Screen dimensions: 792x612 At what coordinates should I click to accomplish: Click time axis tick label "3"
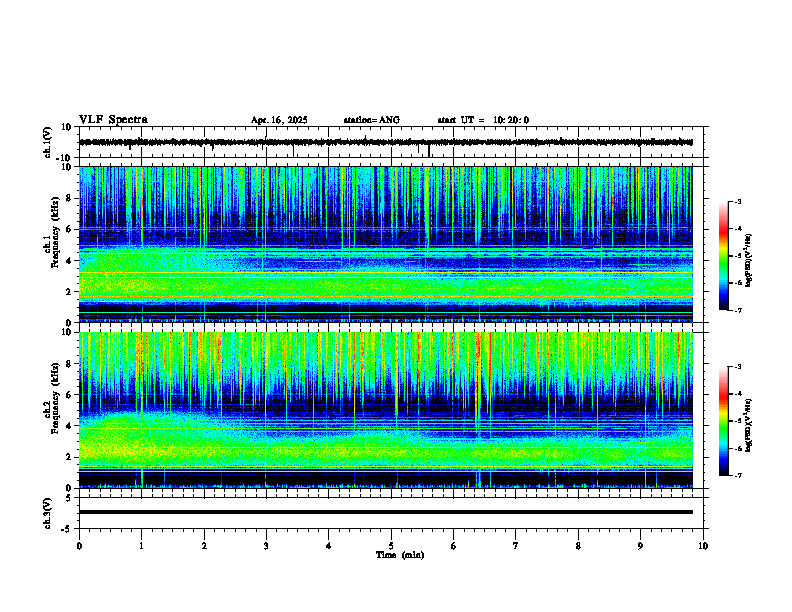click(x=266, y=546)
